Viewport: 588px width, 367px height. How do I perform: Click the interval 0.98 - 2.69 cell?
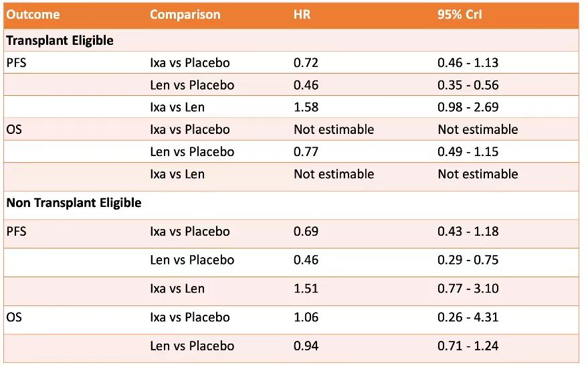point(468,107)
